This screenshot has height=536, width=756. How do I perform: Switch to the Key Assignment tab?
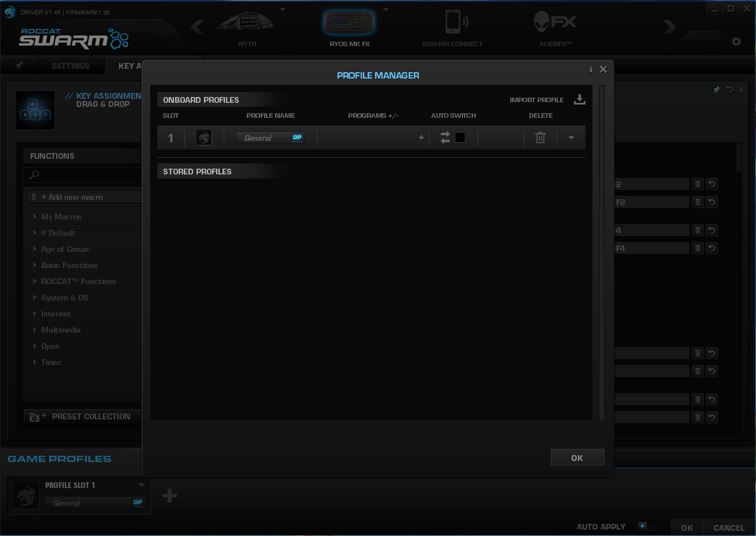point(129,66)
